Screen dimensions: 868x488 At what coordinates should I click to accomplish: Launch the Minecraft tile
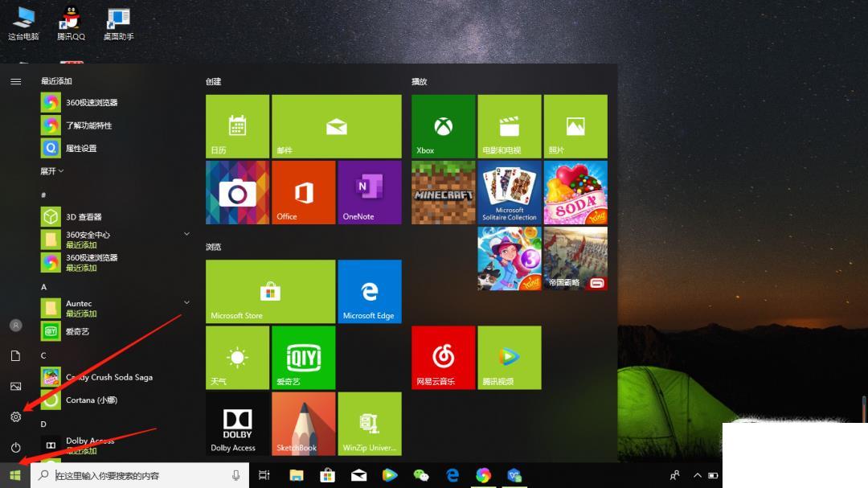click(x=444, y=193)
